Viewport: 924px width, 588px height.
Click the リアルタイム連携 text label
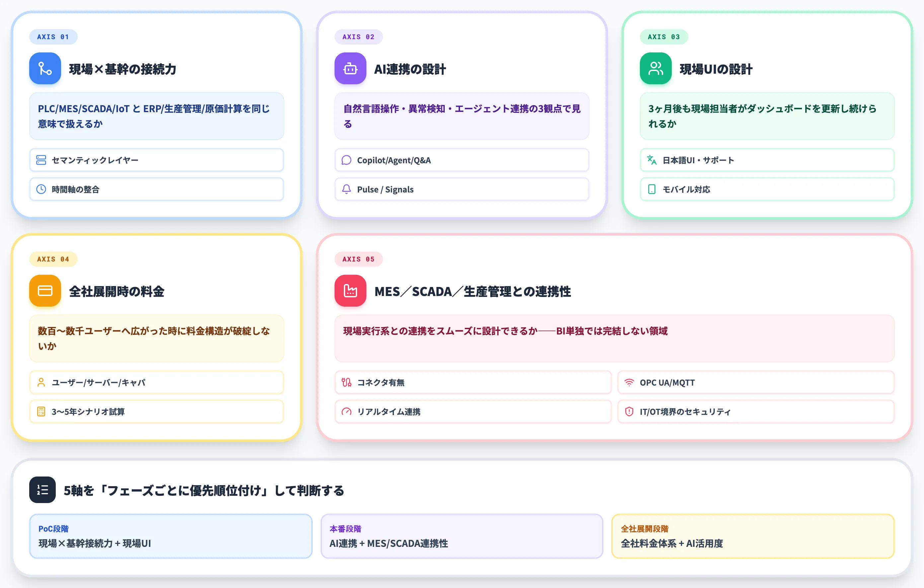pyautogui.click(x=389, y=411)
